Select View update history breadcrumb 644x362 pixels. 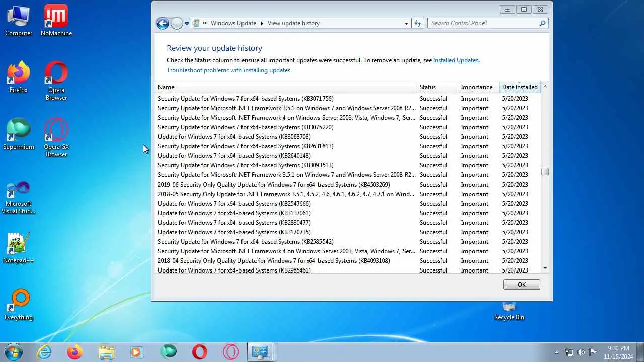[293, 23]
